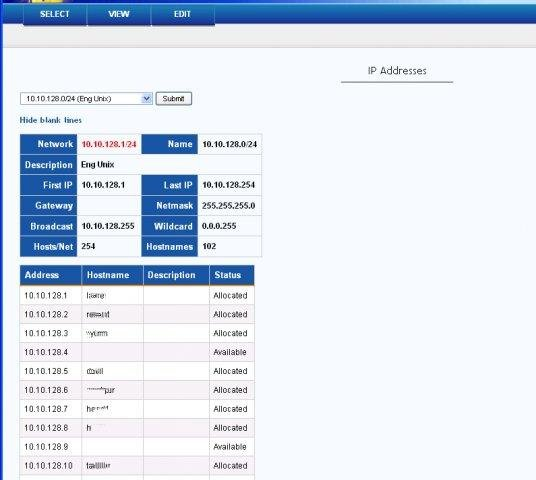Select the 10.10.128.1 address row
Screen dimensions: 536x480
[x=137, y=295]
